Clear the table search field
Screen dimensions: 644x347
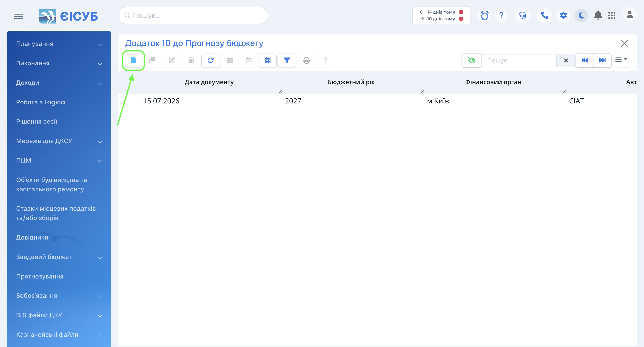(566, 60)
